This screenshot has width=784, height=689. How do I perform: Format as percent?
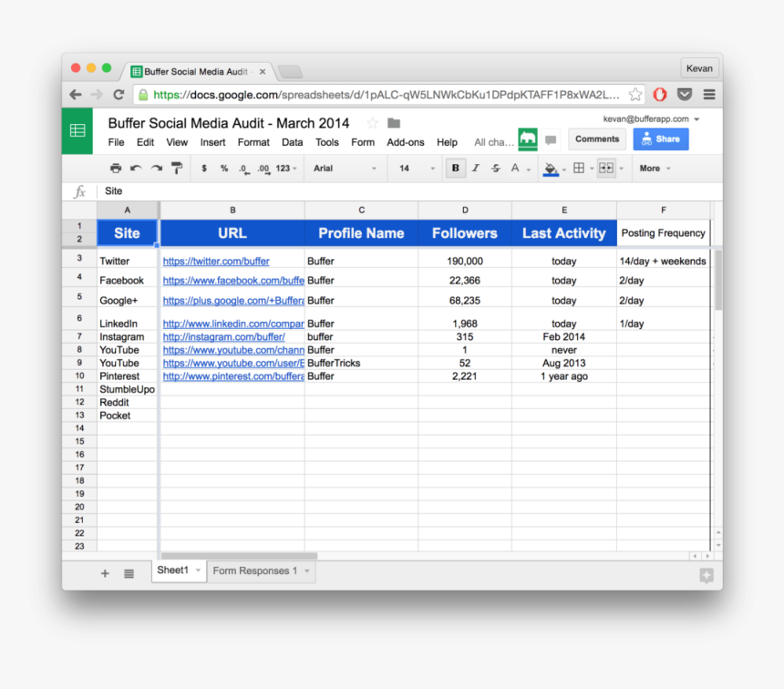(224, 169)
